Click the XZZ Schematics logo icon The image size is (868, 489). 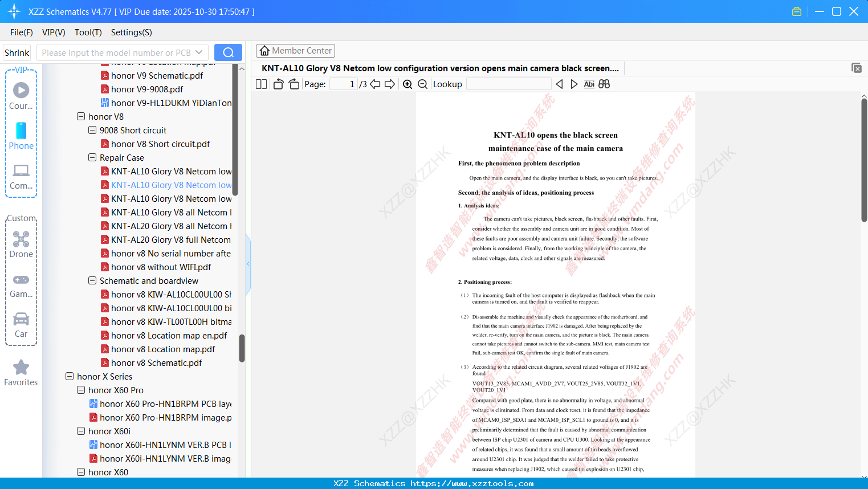pos(14,11)
